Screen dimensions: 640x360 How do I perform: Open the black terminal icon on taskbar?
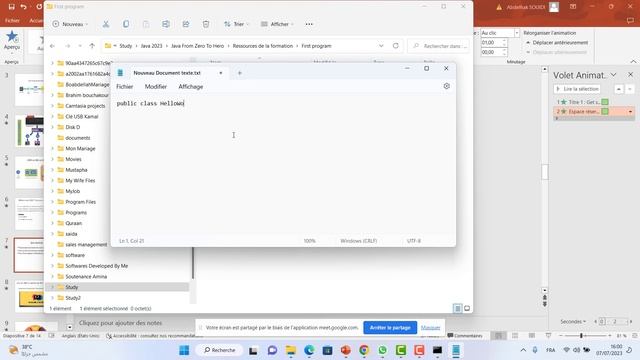(438, 350)
